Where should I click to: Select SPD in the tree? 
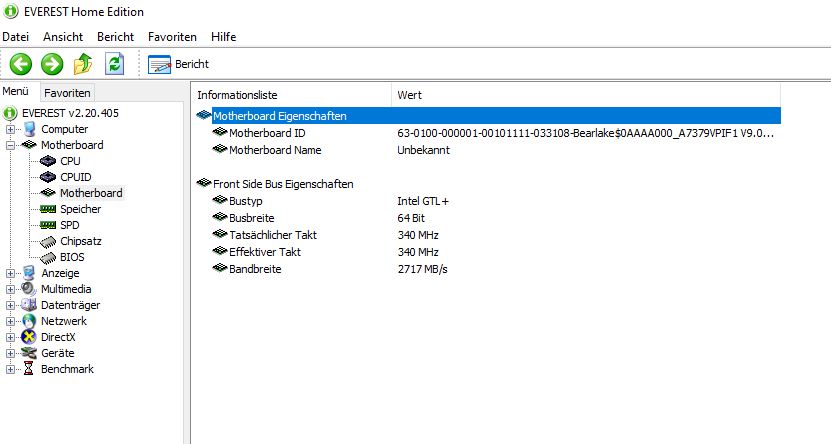point(69,225)
